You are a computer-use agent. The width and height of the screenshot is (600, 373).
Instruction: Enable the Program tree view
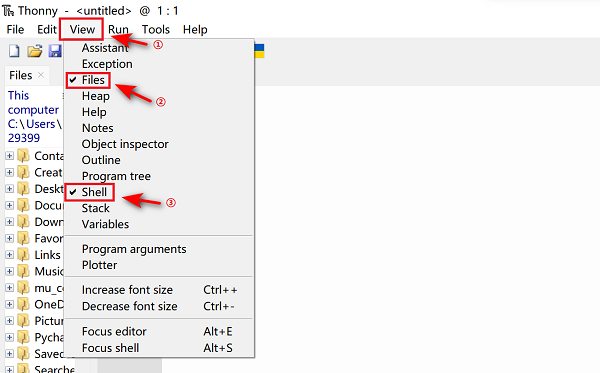pos(116,176)
